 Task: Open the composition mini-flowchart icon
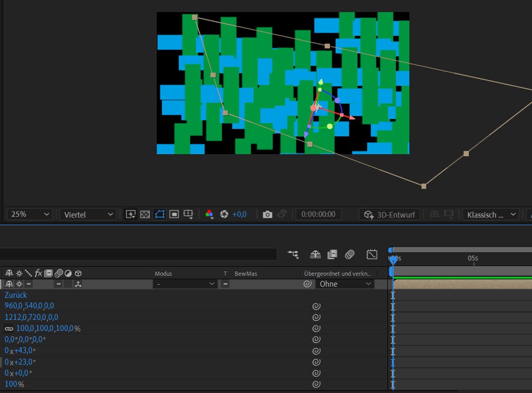(x=293, y=254)
